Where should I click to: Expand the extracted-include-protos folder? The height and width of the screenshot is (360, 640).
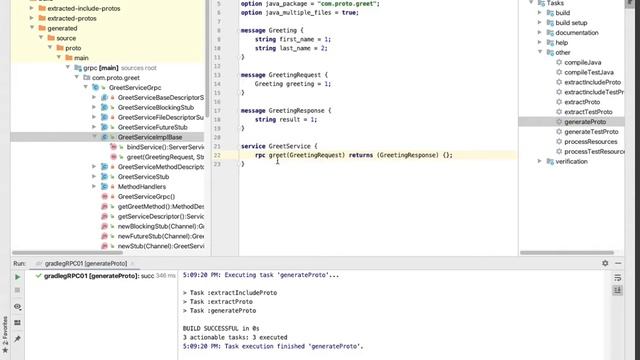(32, 8)
